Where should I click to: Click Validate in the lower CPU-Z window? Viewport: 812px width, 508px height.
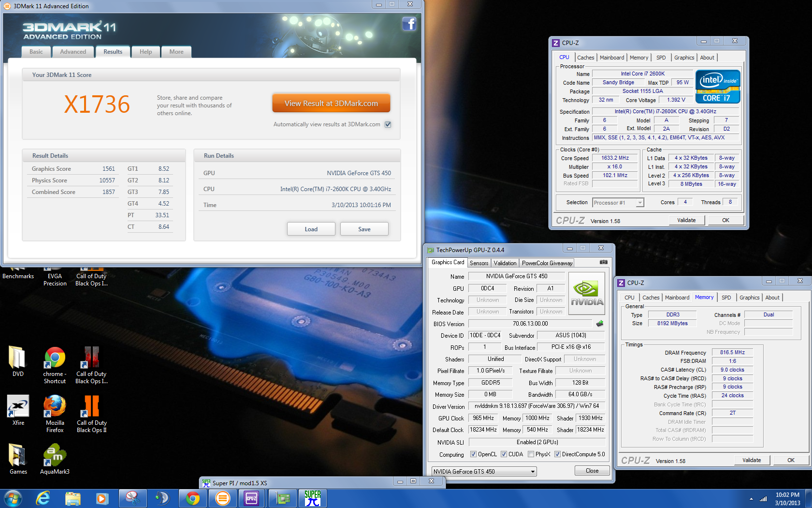pyautogui.click(x=752, y=460)
